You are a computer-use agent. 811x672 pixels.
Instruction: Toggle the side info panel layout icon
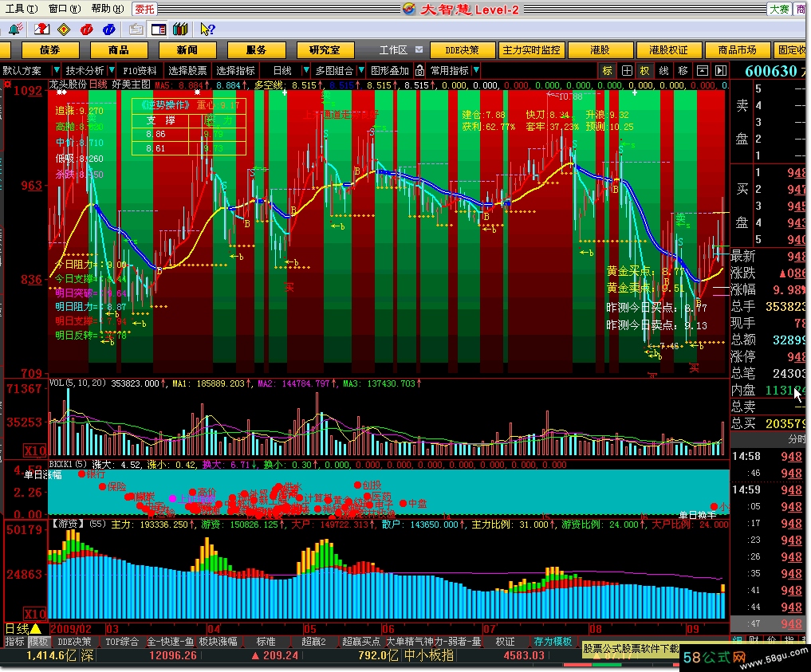pos(159,29)
